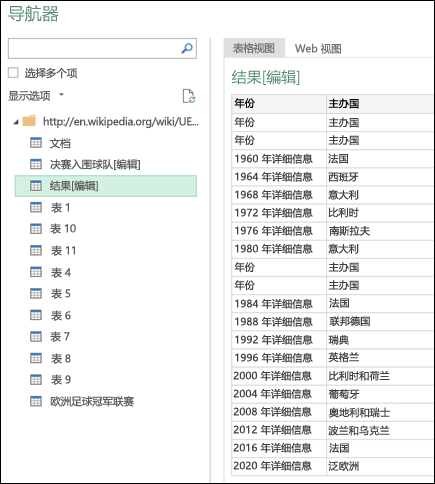435x484 pixels.
Task: Click table icon next to 表 1
Action: click(36, 207)
